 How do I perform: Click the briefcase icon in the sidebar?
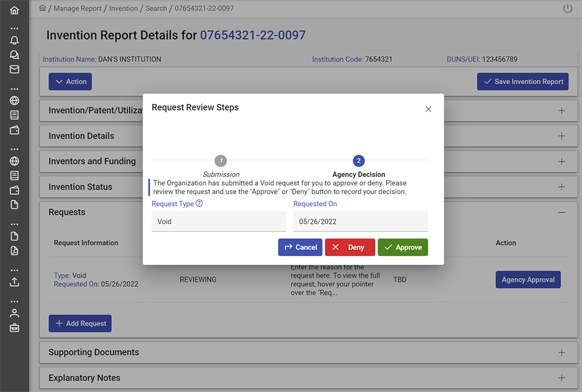[x=15, y=327]
